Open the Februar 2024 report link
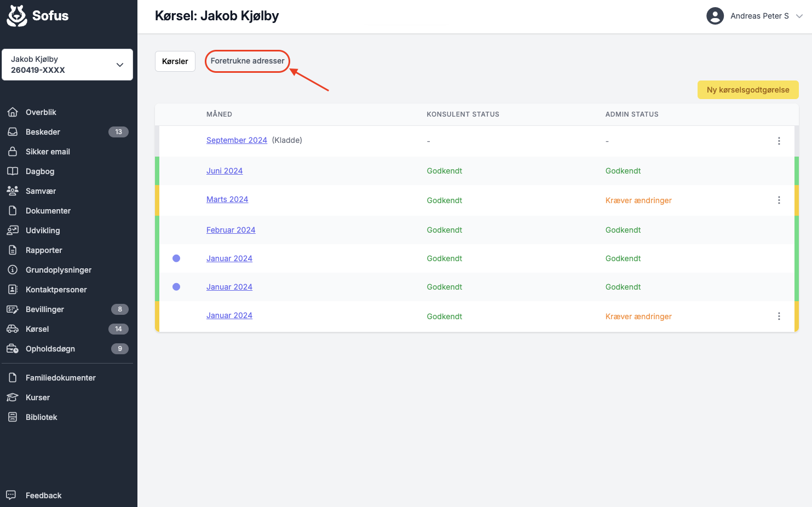 click(x=231, y=230)
